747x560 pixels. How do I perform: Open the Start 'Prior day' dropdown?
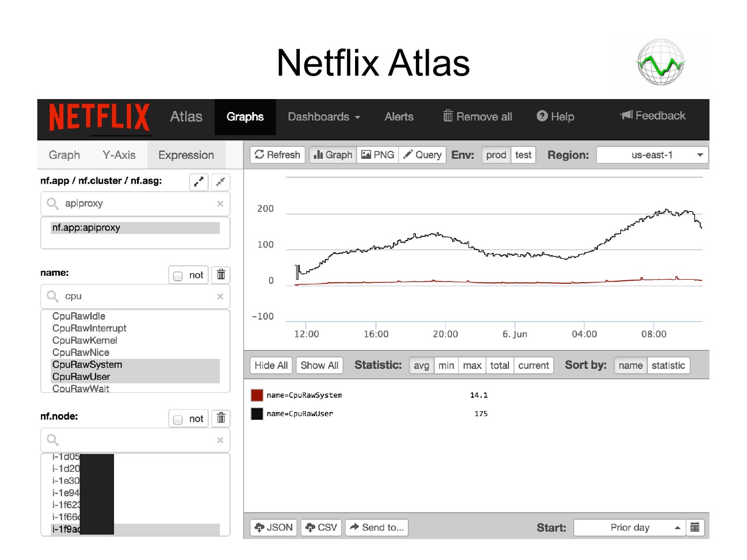click(x=629, y=528)
